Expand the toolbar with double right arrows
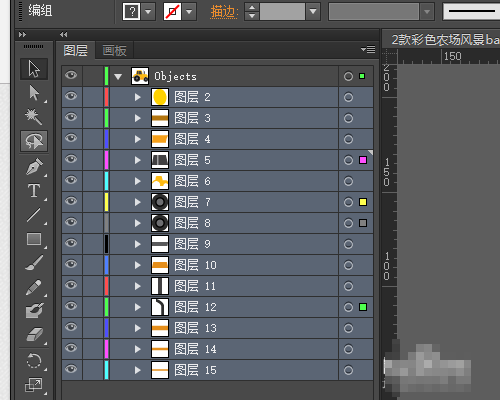 22,34
